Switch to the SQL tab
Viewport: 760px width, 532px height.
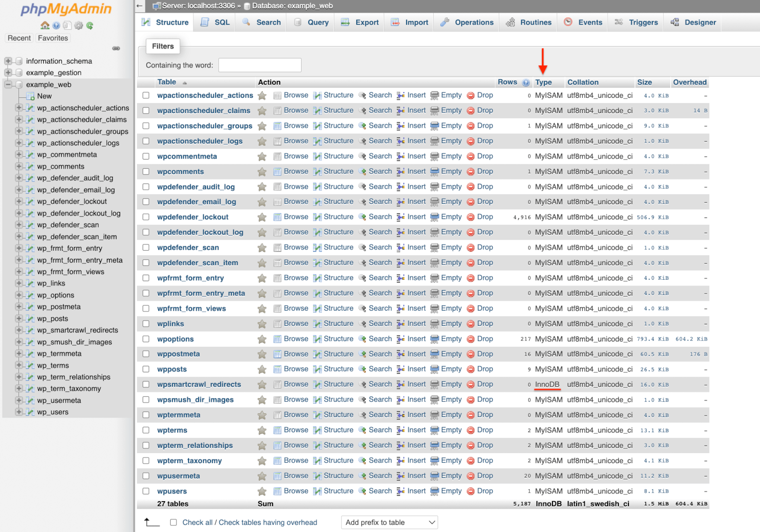click(215, 22)
